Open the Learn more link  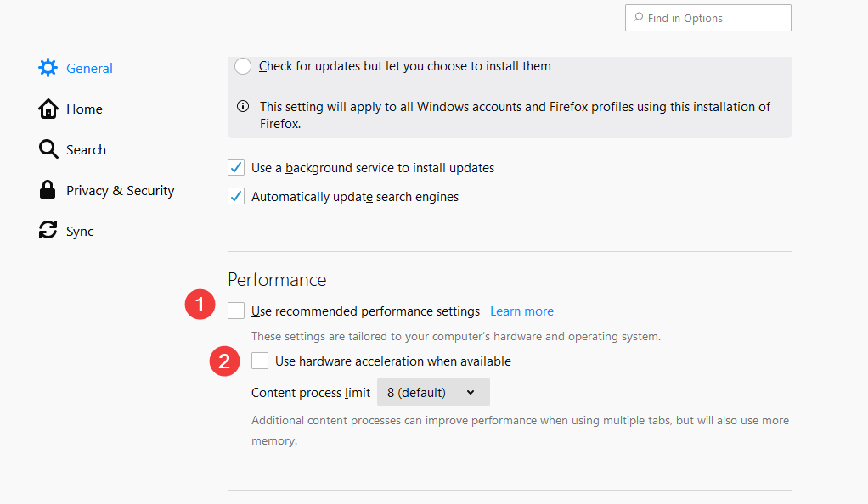click(x=522, y=311)
